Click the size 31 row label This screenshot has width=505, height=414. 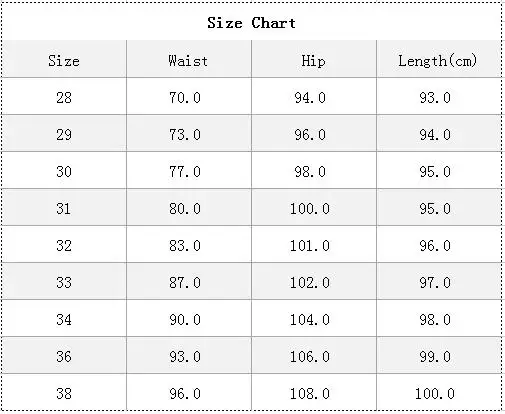pos(64,209)
